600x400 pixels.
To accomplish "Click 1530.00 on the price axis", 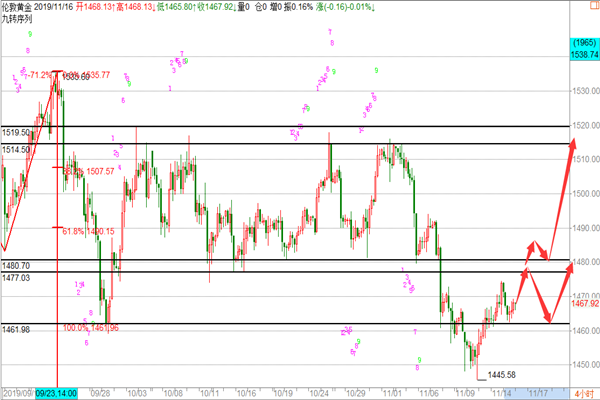I will click(x=586, y=91).
